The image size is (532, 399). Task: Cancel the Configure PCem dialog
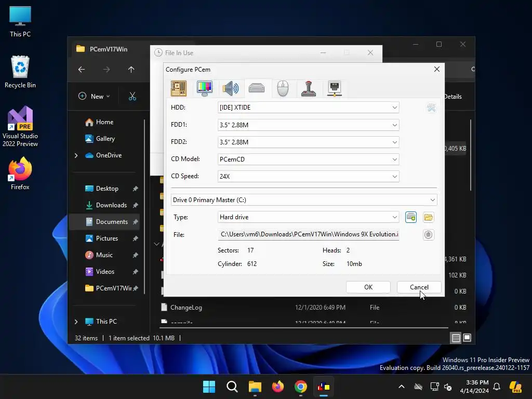(x=419, y=287)
